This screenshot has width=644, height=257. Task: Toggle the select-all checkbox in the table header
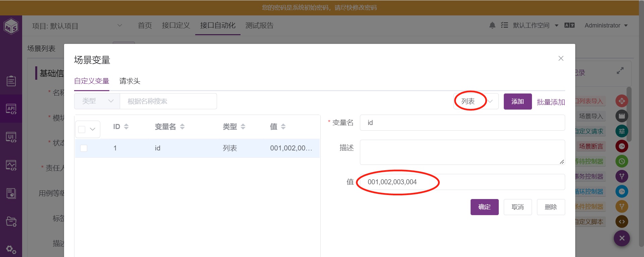tap(82, 129)
